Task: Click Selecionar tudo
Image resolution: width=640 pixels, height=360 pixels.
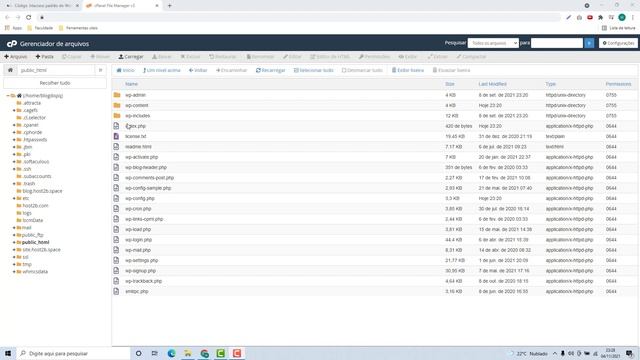Action: (x=313, y=70)
